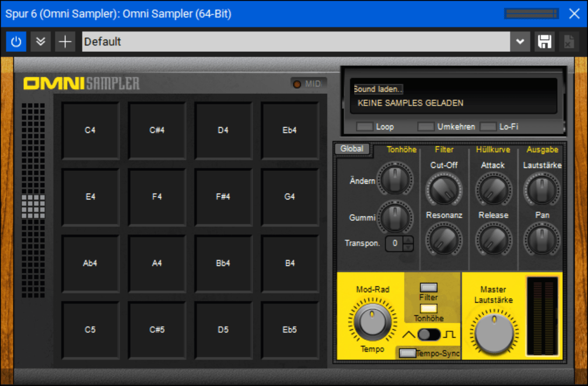Open preset browser via double-chevron icon

coord(40,41)
